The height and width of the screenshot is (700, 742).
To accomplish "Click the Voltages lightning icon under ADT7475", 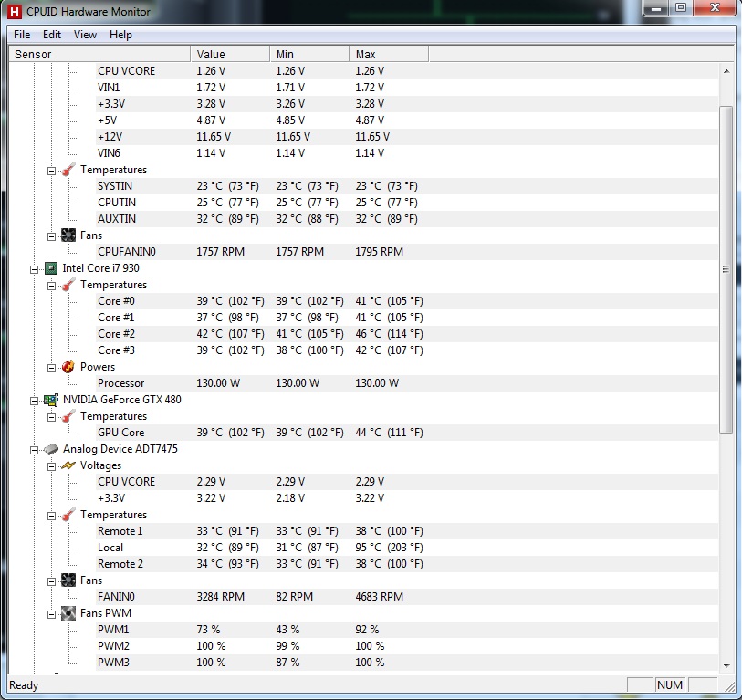I will point(68,465).
